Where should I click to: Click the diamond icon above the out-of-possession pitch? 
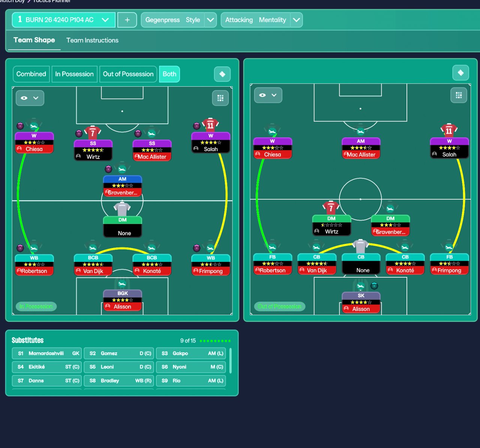(461, 73)
